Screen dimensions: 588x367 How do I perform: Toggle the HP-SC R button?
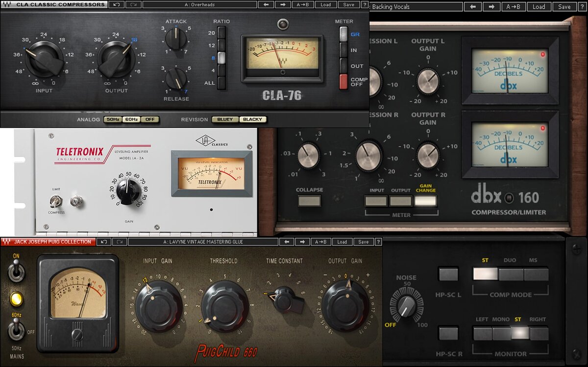pos(448,334)
